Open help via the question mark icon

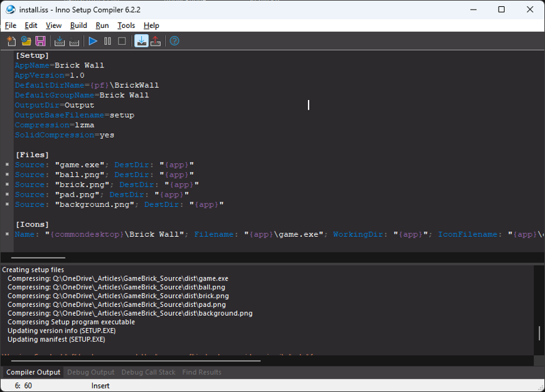coord(174,42)
